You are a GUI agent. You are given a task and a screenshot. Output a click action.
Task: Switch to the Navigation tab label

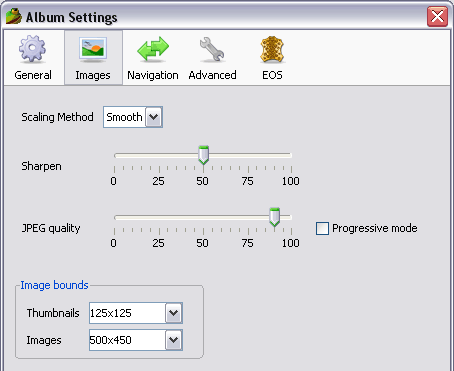[153, 75]
